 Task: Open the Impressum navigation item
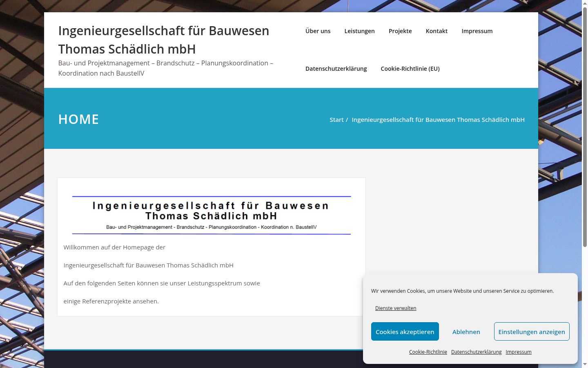click(477, 31)
